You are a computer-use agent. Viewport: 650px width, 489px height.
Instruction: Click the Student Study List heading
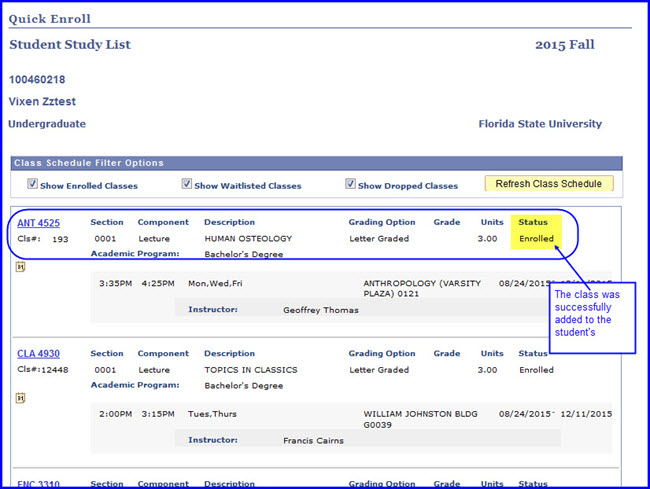(x=70, y=44)
